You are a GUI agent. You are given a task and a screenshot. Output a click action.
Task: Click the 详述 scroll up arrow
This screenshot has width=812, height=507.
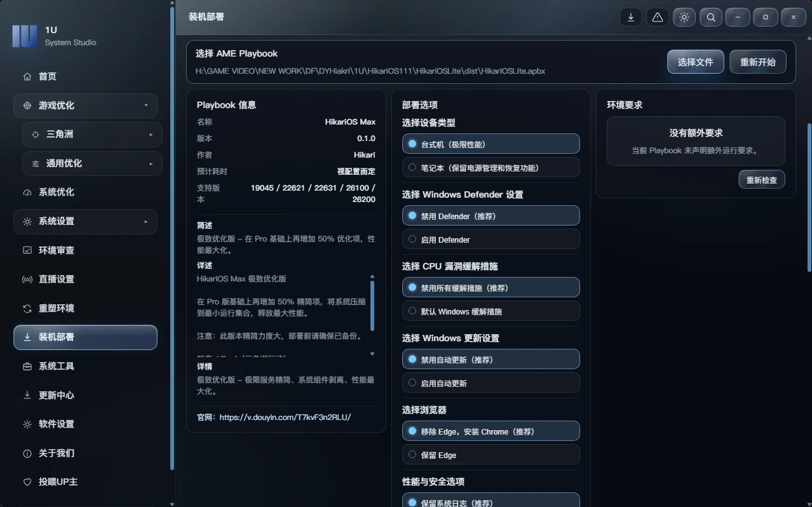tap(372, 276)
